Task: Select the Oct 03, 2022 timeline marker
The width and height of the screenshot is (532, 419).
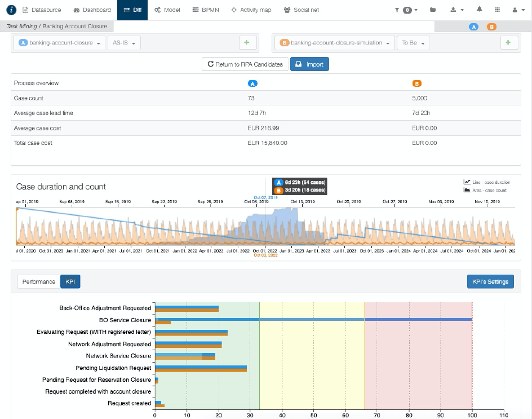Action: click(x=265, y=255)
